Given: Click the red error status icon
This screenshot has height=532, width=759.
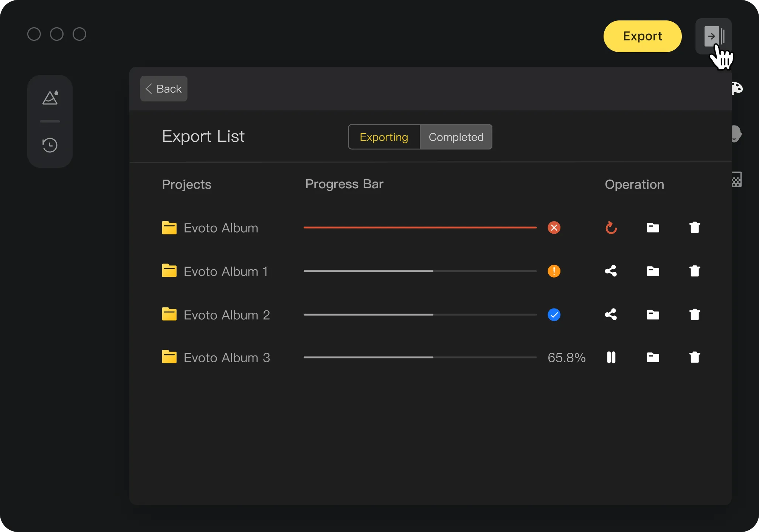Looking at the screenshot, I should point(554,228).
